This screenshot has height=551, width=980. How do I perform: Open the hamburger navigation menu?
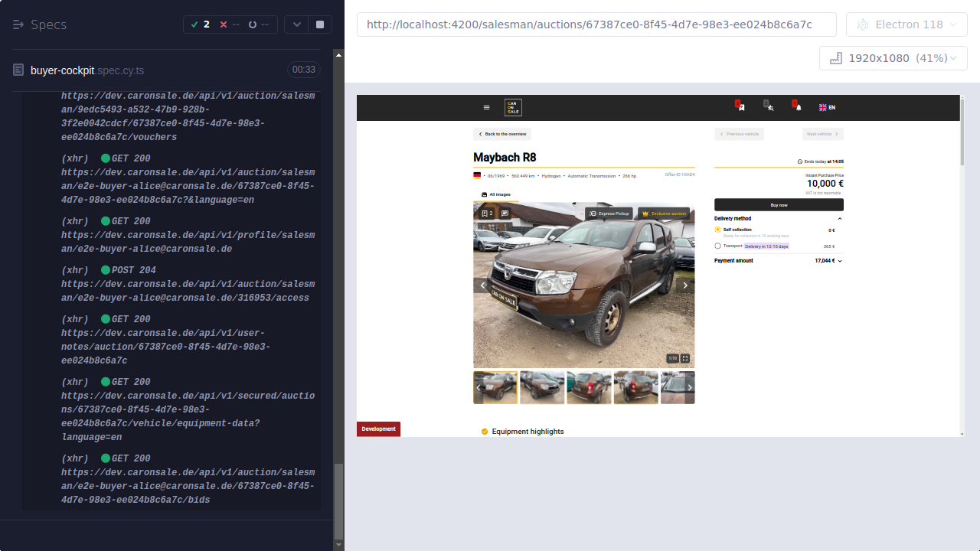487,107
